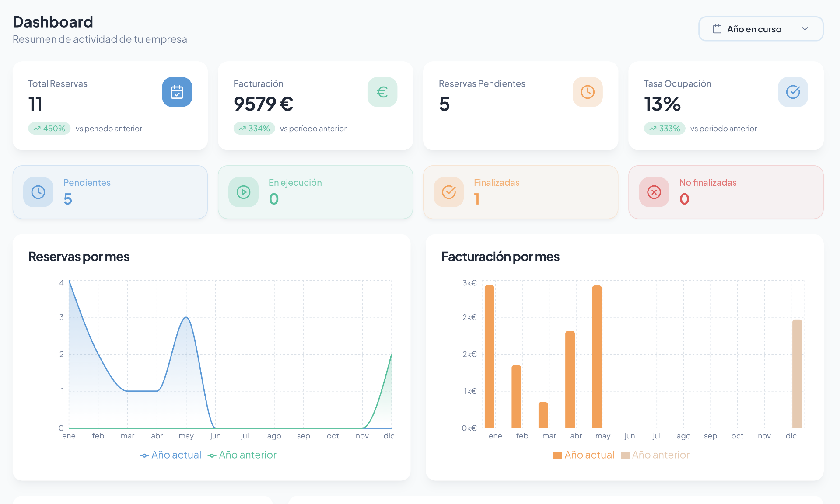Click the 333% occupancy trend badge
This screenshot has height=504, width=840.
[x=664, y=129]
